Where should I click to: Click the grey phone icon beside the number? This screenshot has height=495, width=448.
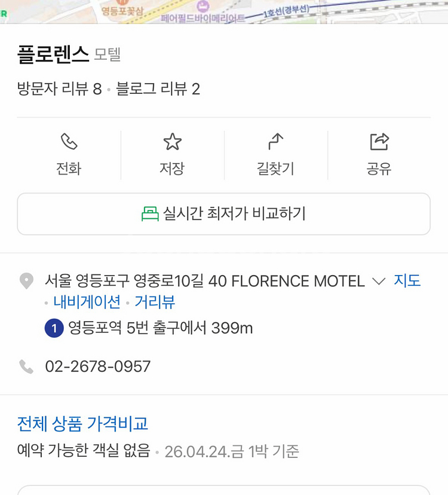click(x=26, y=366)
